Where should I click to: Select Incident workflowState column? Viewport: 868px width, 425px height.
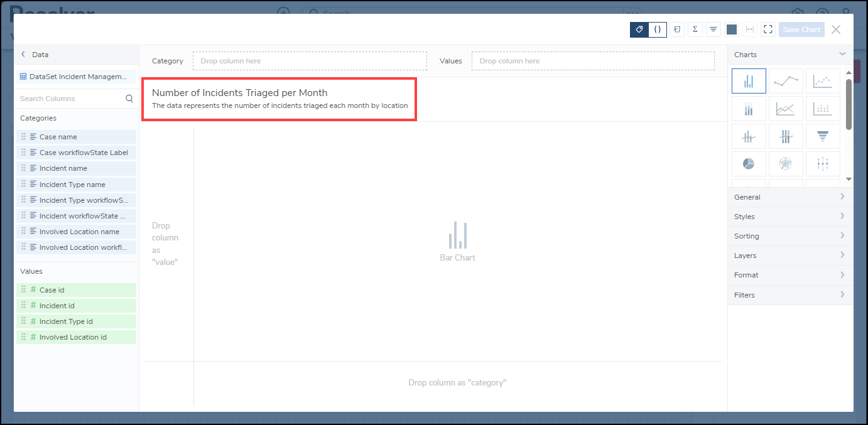tap(77, 216)
